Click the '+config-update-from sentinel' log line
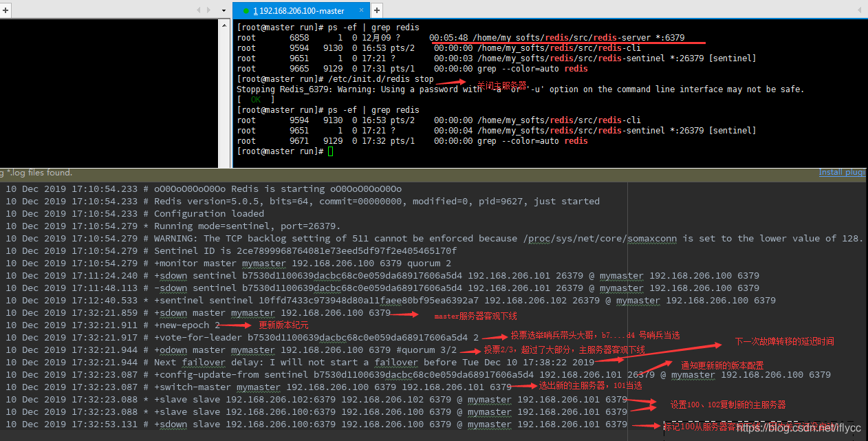 (418, 374)
